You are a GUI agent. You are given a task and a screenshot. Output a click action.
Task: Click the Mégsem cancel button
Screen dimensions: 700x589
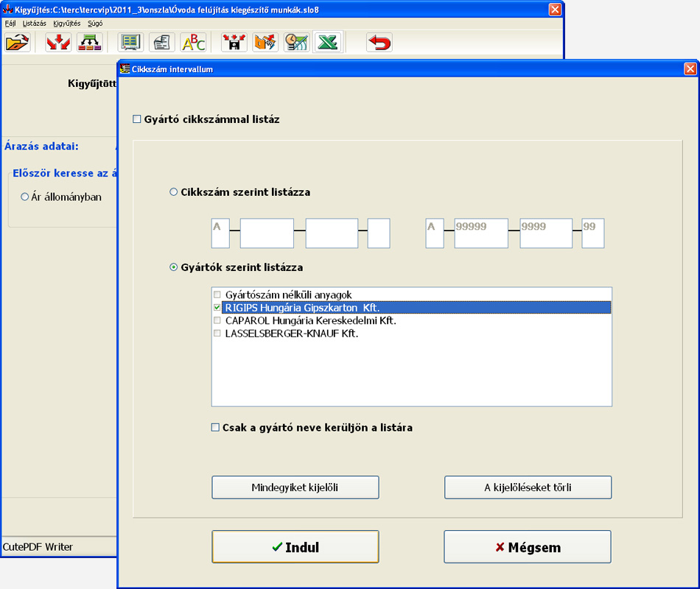tap(528, 546)
